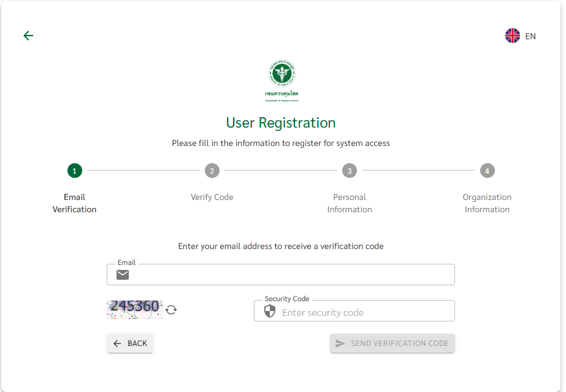Refresh the captcha security code
This screenshot has height=392, width=566.
click(x=172, y=310)
